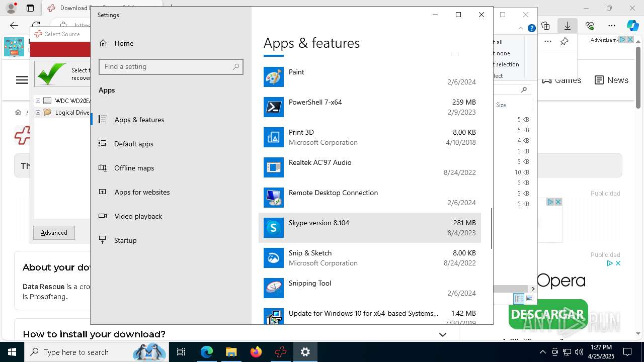Open Copilot icon in Edge

(632, 26)
